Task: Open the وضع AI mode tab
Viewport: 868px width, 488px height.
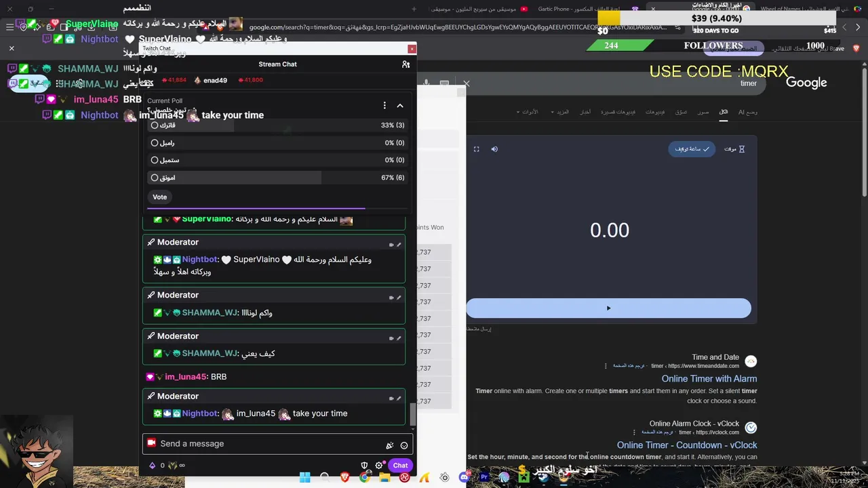Action: tap(748, 112)
